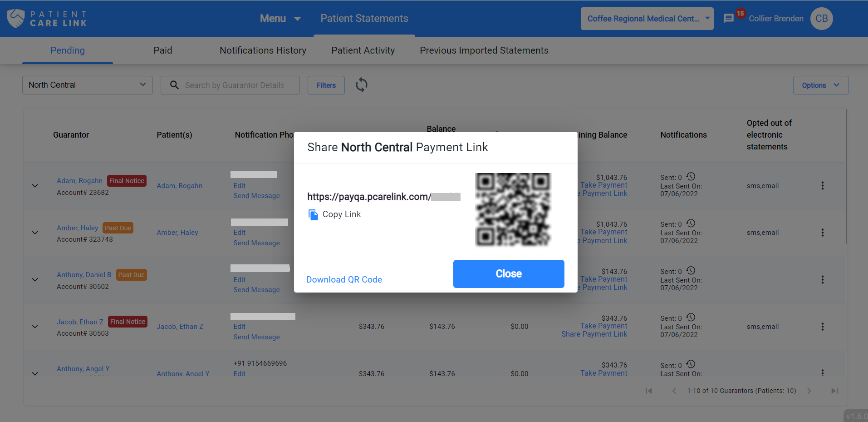Expand the Anthony, Daniel B row
The height and width of the screenshot is (422, 868).
(x=35, y=280)
